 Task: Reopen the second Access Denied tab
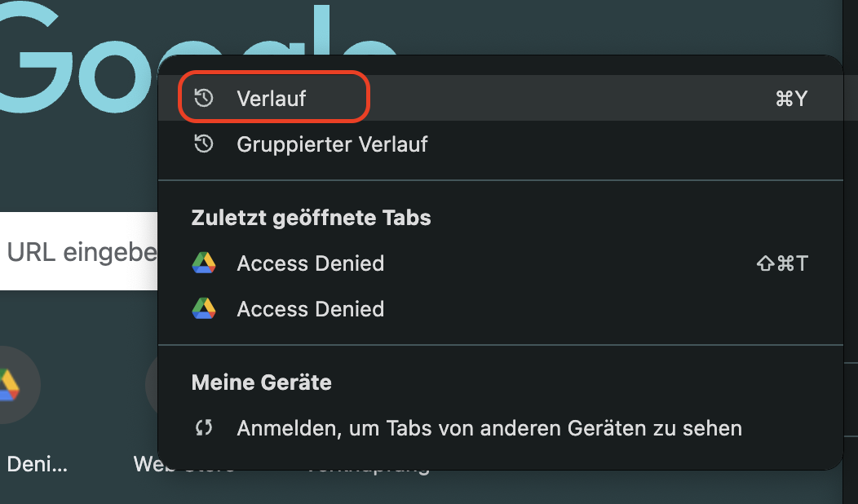tap(310, 308)
